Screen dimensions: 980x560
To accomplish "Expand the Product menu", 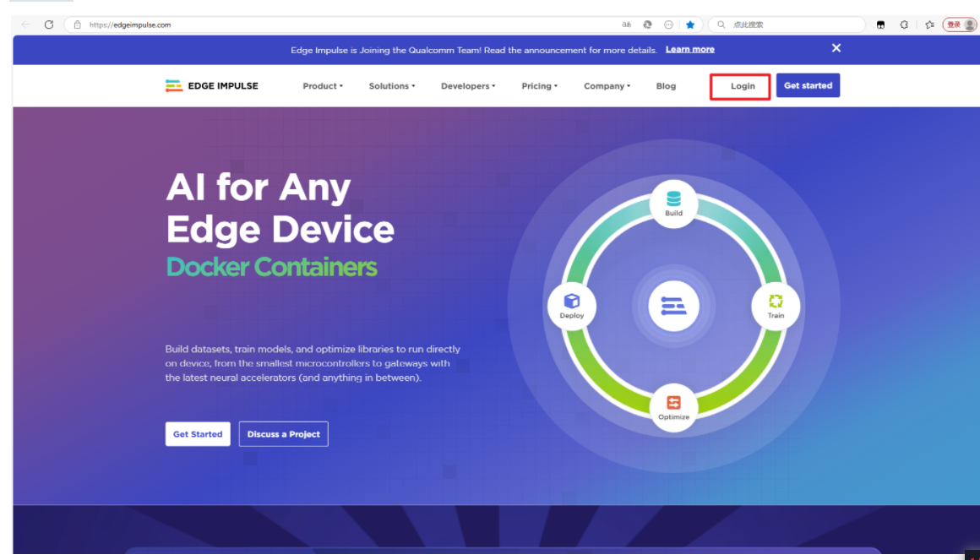I will click(x=323, y=86).
